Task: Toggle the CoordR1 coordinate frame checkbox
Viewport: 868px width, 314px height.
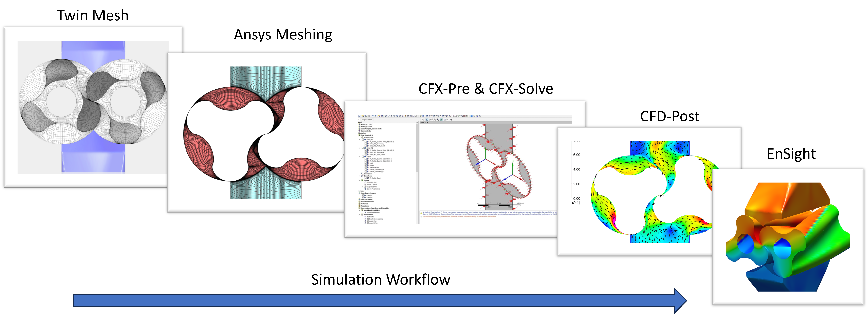Action: point(363,195)
